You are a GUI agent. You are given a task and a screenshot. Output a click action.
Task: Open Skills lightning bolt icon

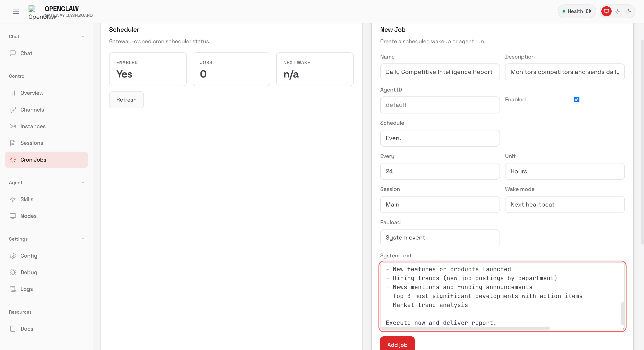pyautogui.click(x=13, y=199)
